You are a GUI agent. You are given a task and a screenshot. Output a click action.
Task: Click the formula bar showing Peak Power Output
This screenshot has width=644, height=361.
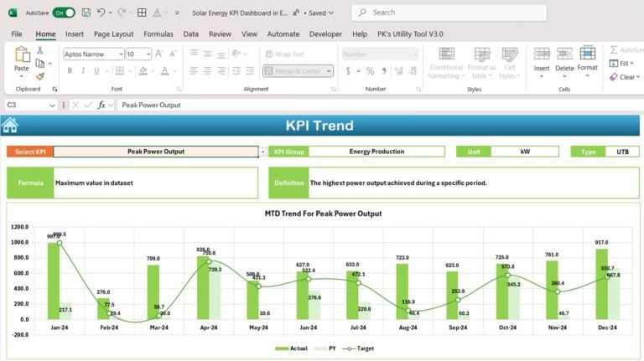point(380,105)
